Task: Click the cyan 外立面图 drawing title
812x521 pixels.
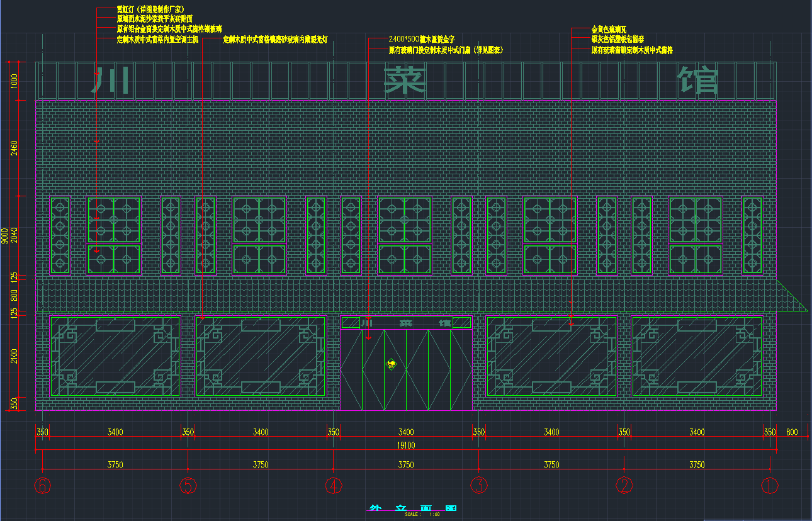Action: 412,508
